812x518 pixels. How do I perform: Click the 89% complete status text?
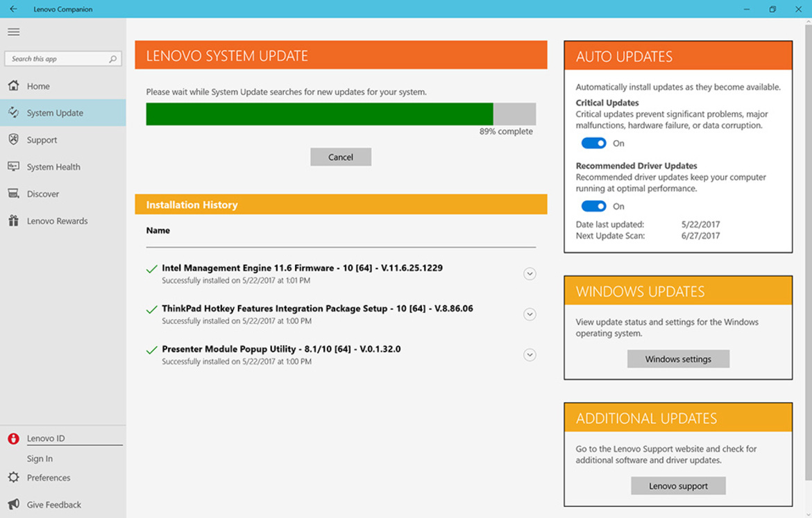(x=506, y=132)
